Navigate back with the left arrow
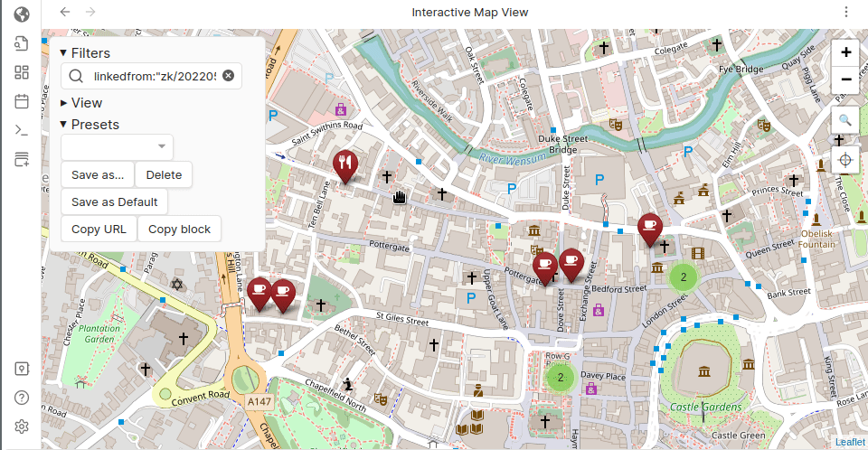Viewport: 868px width, 450px height. 64,12
